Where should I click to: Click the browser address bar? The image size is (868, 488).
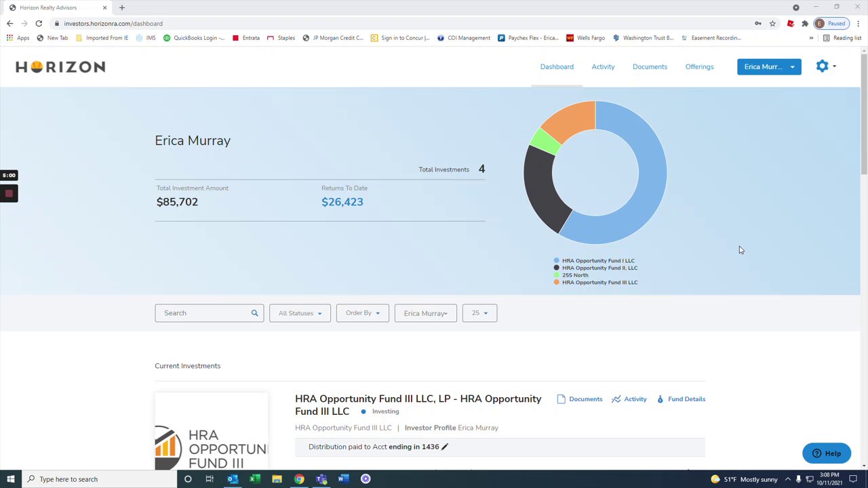pyautogui.click(x=403, y=24)
